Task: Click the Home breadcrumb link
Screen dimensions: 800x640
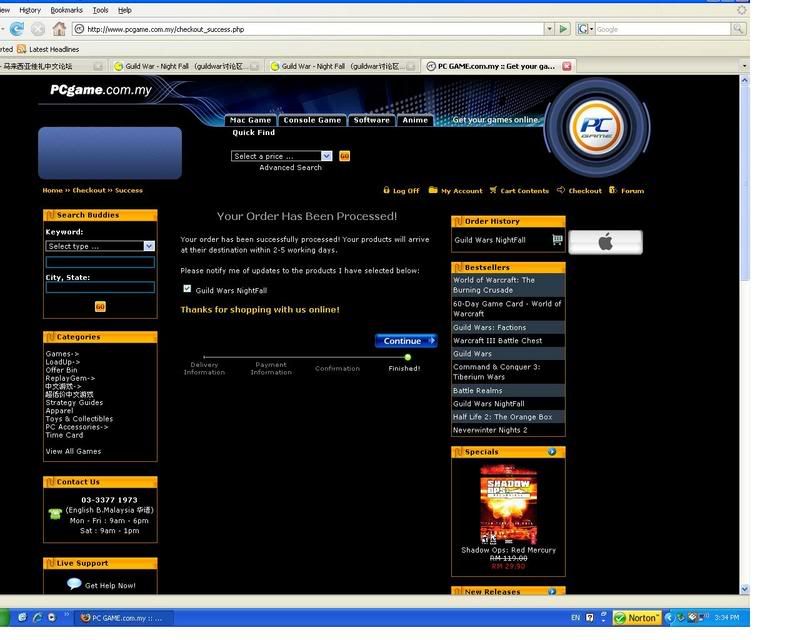Action: click(x=53, y=190)
